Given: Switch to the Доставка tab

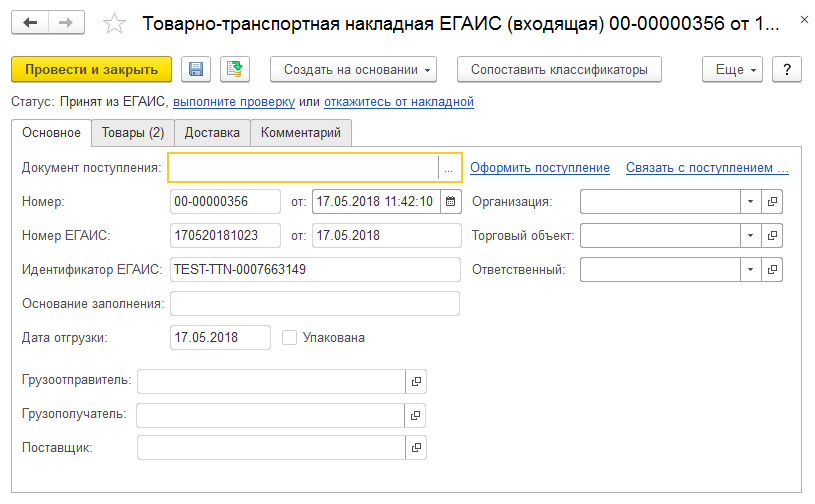Looking at the screenshot, I should 212,132.
